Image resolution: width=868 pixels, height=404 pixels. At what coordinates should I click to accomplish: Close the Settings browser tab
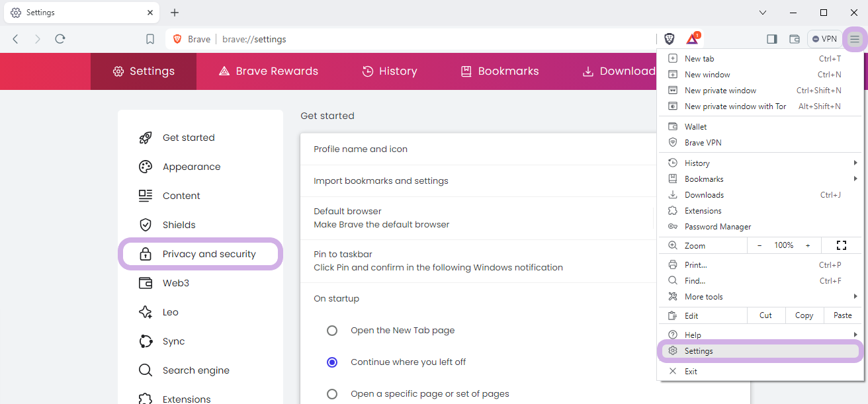(150, 13)
